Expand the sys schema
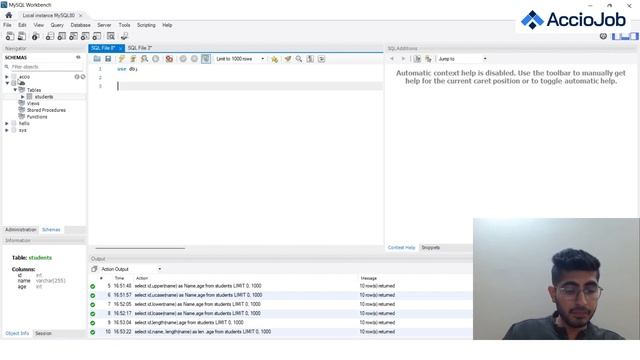Screen dimensions: 640x360 [7, 130]
